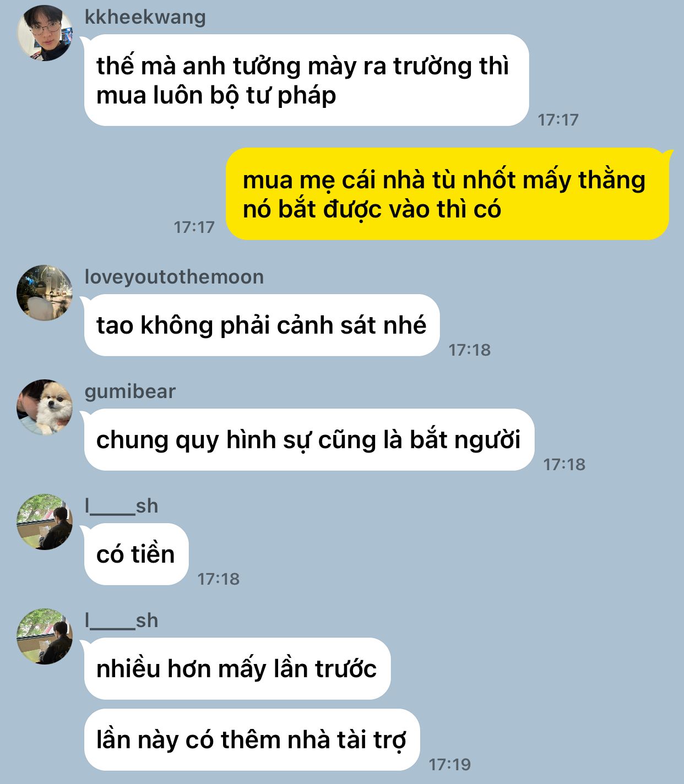Open kkheekwang's profile picture
This screenshot has width=684, height=784.
[45, 32]
